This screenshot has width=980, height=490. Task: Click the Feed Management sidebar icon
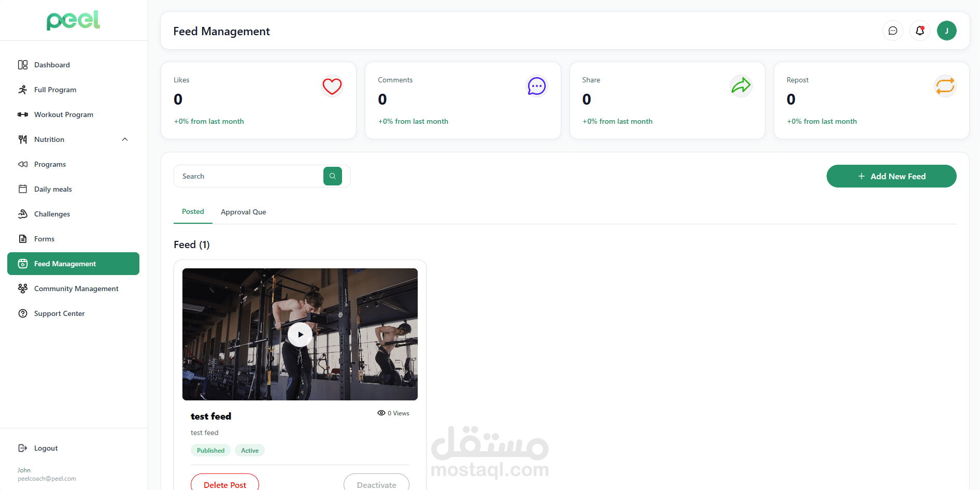point(23,264)
